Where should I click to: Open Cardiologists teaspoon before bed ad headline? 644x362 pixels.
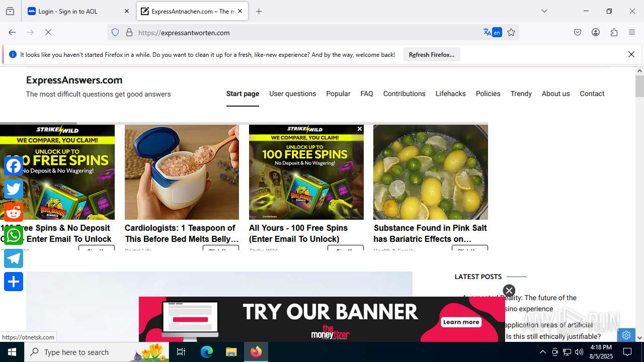click(182, 233)
